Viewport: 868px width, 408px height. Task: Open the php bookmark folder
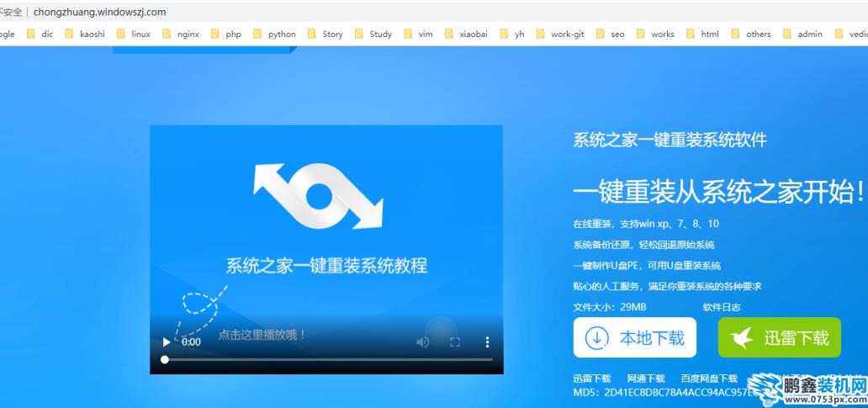click(226, 34)
